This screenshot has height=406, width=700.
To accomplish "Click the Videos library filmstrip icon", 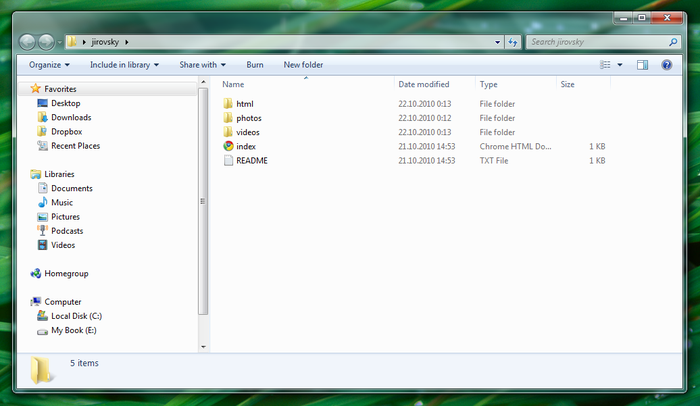I will [42, 245].
